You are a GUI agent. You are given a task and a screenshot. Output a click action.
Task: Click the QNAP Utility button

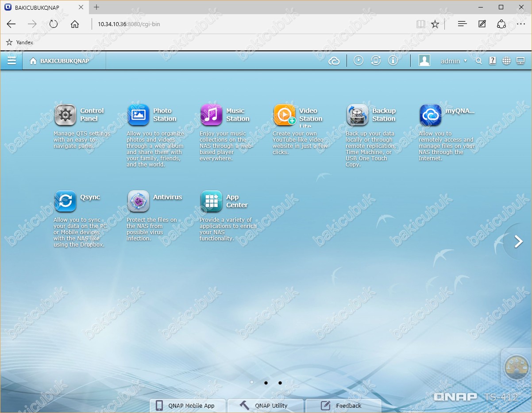266,405
